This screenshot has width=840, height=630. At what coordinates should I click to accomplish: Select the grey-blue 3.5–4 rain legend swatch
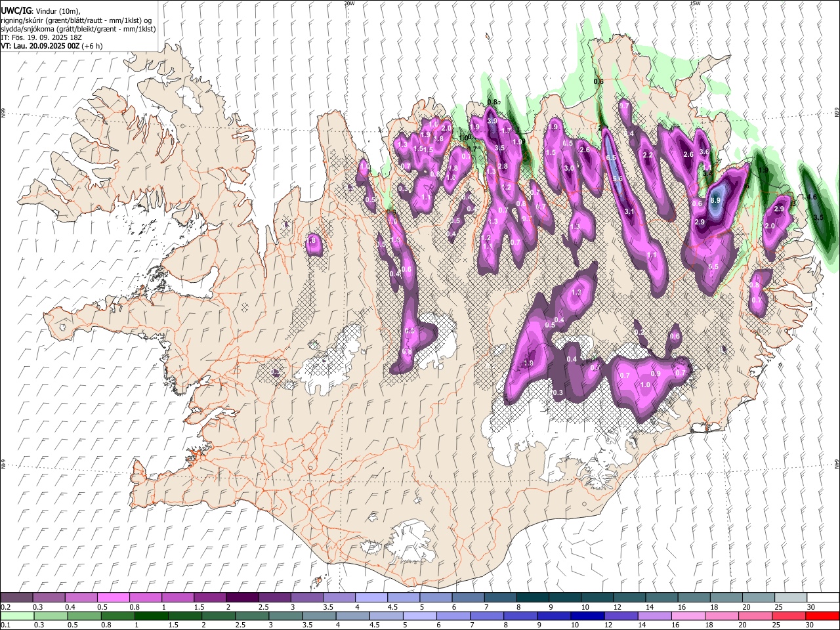pos(320,616)
